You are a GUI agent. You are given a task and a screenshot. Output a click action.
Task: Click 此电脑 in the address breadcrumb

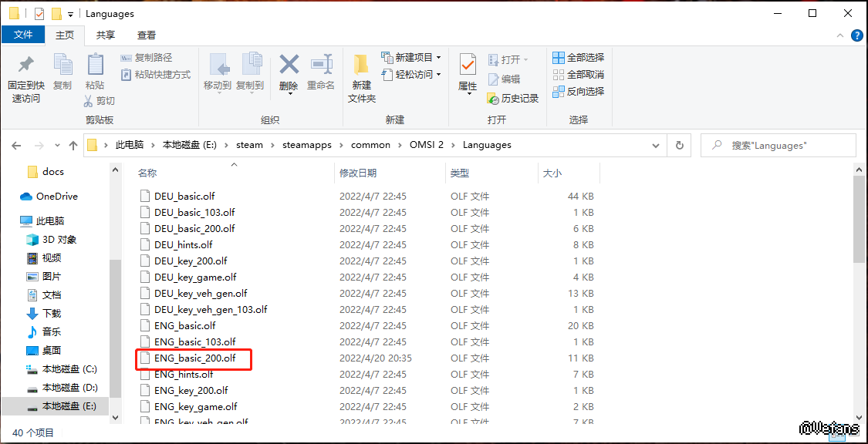(129, 146)
